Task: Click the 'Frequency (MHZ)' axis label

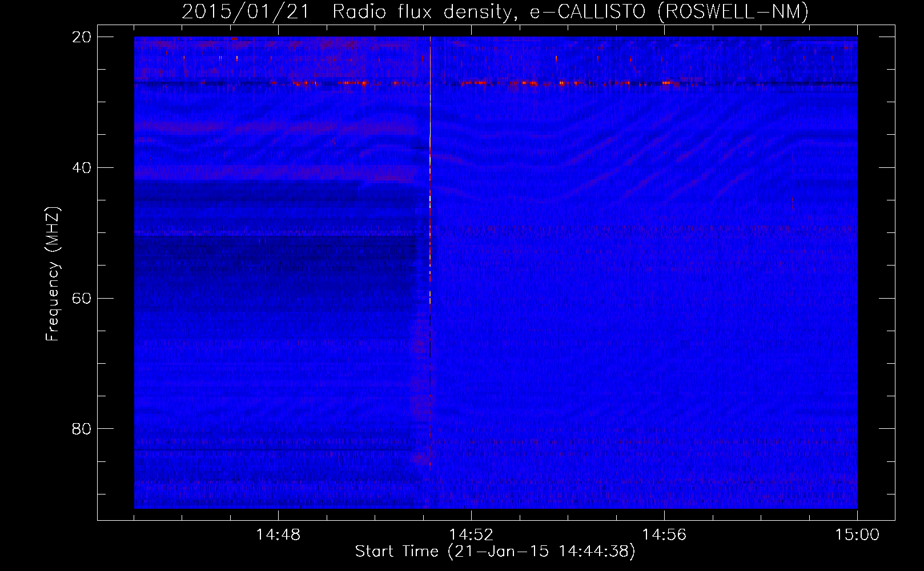Action: (x=53, y=274)
